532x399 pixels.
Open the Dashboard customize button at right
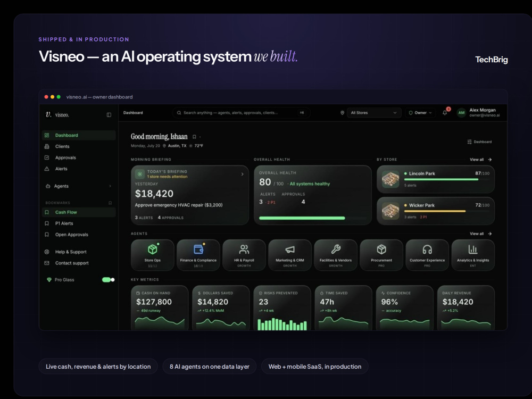[x=479, y=142]
